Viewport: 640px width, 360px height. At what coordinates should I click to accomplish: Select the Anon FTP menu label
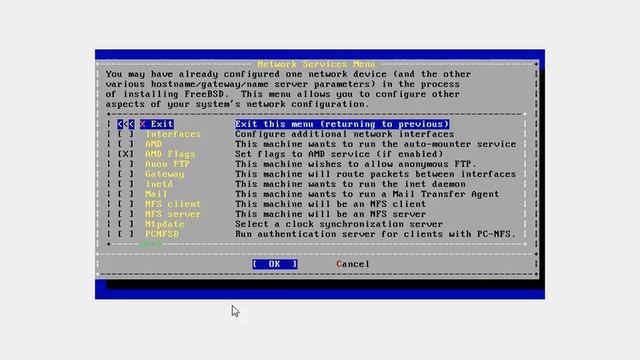coord(167,164)
